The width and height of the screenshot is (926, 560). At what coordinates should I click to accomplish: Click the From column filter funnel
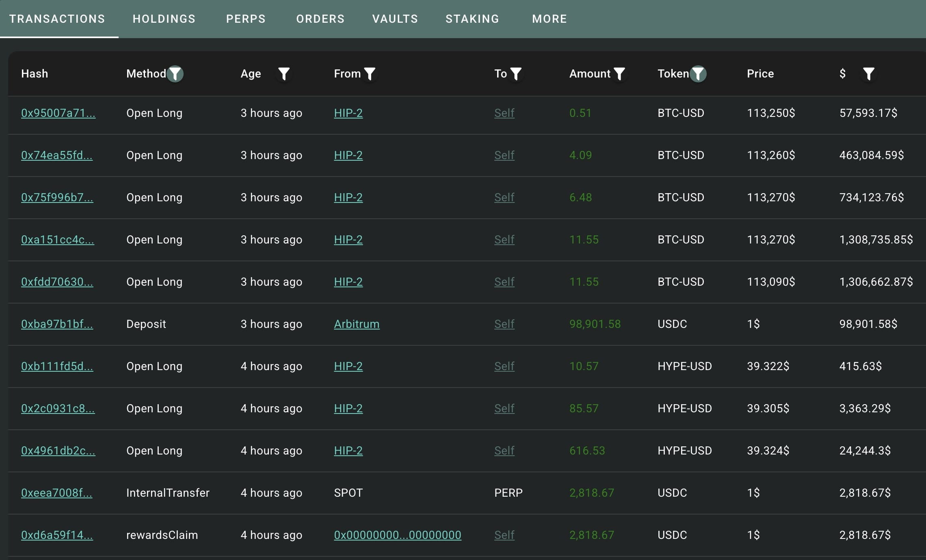pyautogui.click(x=370, y=74)
